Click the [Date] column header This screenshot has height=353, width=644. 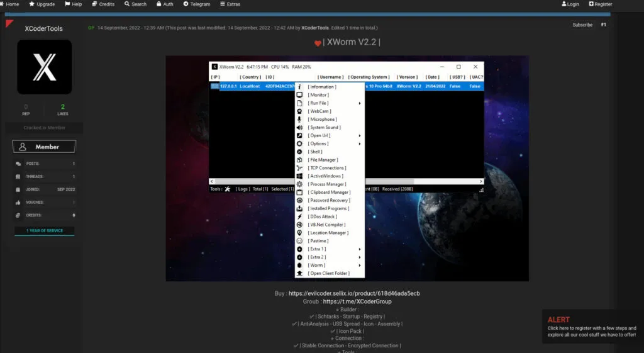point(432,77)
